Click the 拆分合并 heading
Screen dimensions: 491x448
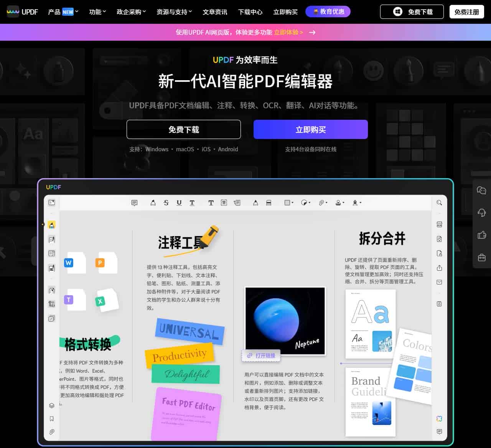click(382, 238)
